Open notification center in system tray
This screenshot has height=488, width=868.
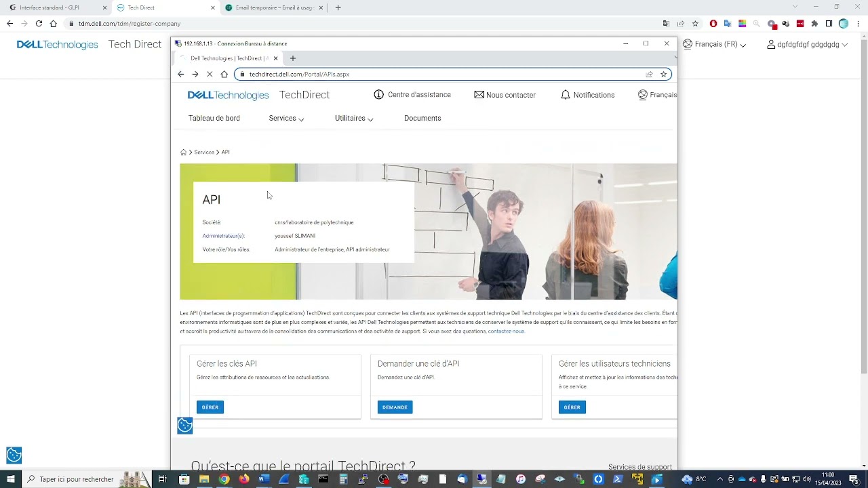854,479
